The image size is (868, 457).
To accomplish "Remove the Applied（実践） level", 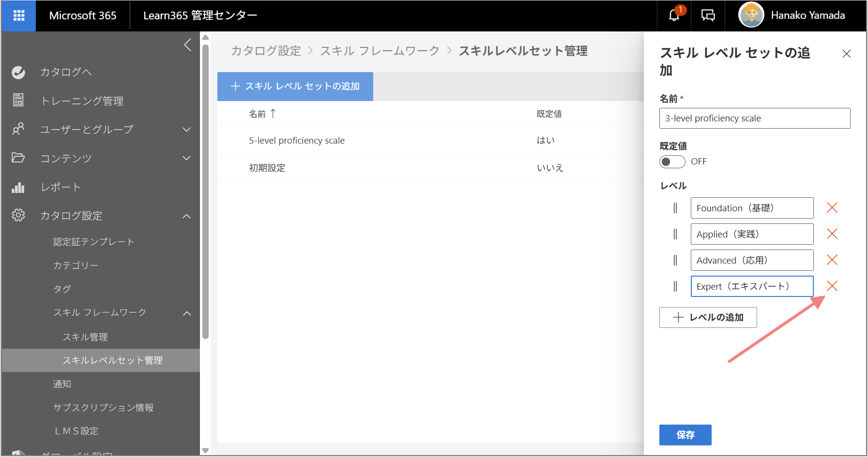I will click(832, 234).
